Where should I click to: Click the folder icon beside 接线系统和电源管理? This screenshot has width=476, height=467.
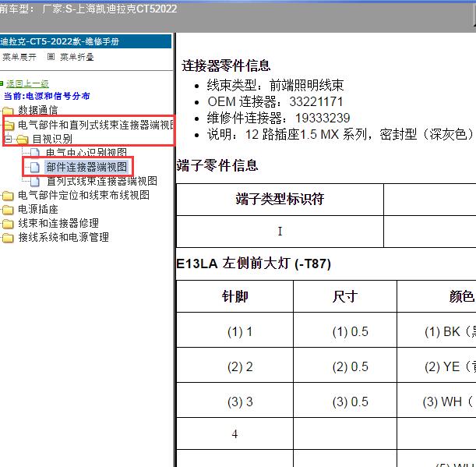9,238
